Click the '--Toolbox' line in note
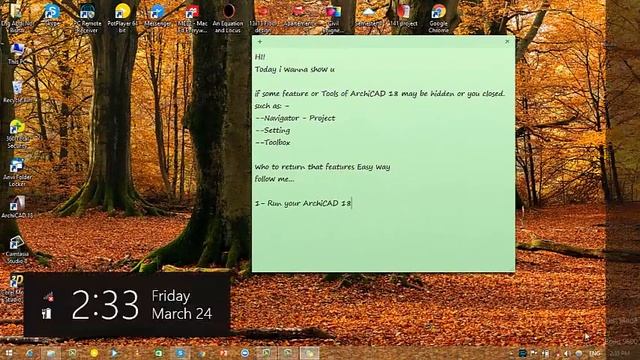This screenshot has height=360, width=640. pyautogui.click(x=273, y=142)
